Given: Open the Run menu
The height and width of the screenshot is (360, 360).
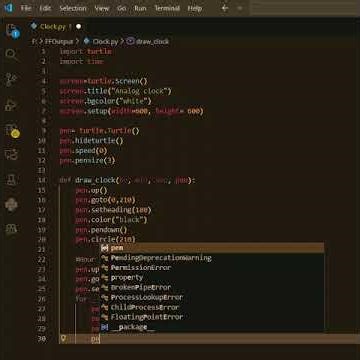Looking at the screenshot, I should (140, 8).
